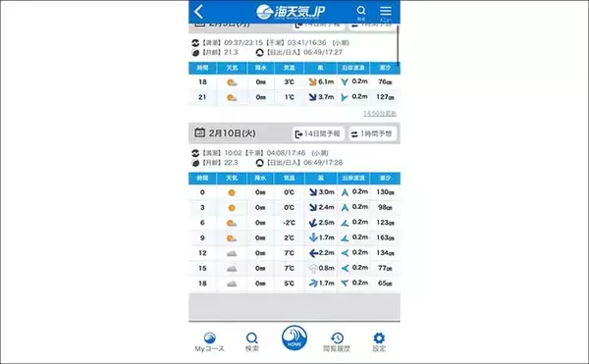Viewport: 589px width, 364px height.
Task: Click the wind arrow beside 2.5m
Action: [x=313, y=223]
